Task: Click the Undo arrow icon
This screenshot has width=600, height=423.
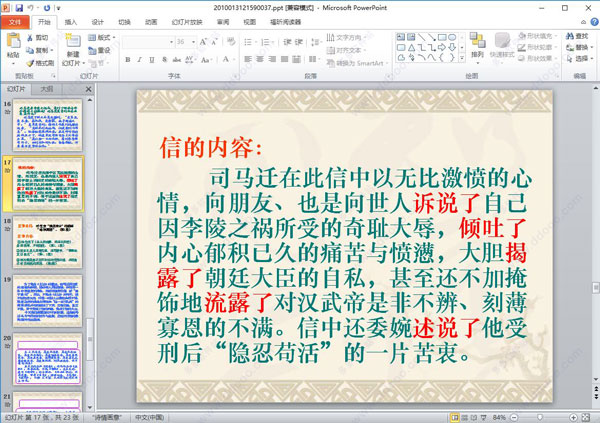Action: [31, 7]
